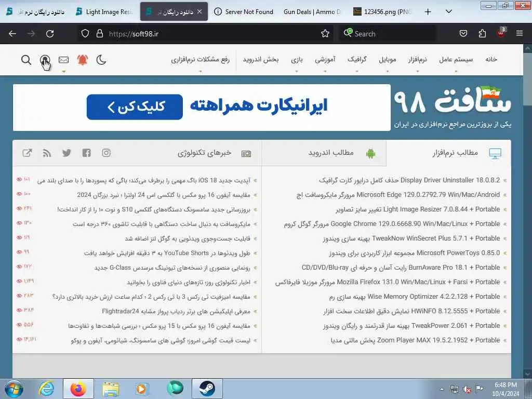Click the external link icon in news header
532x399 pixels.
click(x=27, y=153)
